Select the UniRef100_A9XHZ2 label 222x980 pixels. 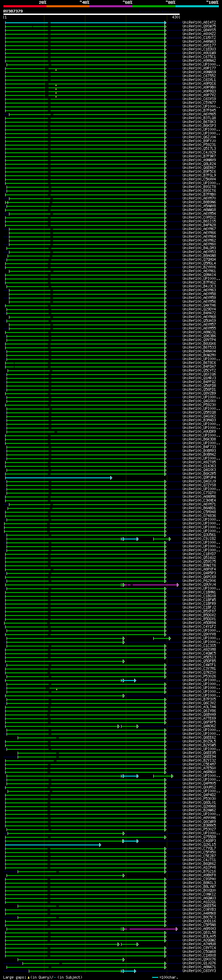pos(199,34)
